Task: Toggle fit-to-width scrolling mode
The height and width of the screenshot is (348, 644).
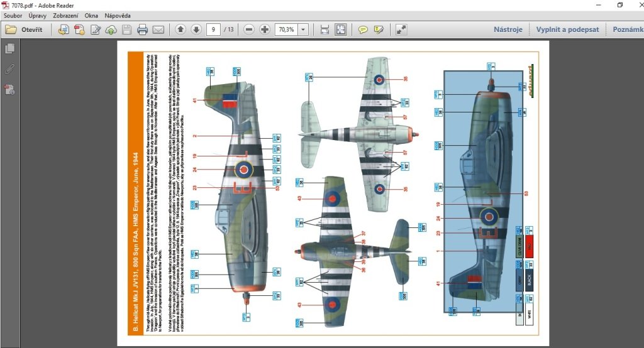Action: [325, 30]
